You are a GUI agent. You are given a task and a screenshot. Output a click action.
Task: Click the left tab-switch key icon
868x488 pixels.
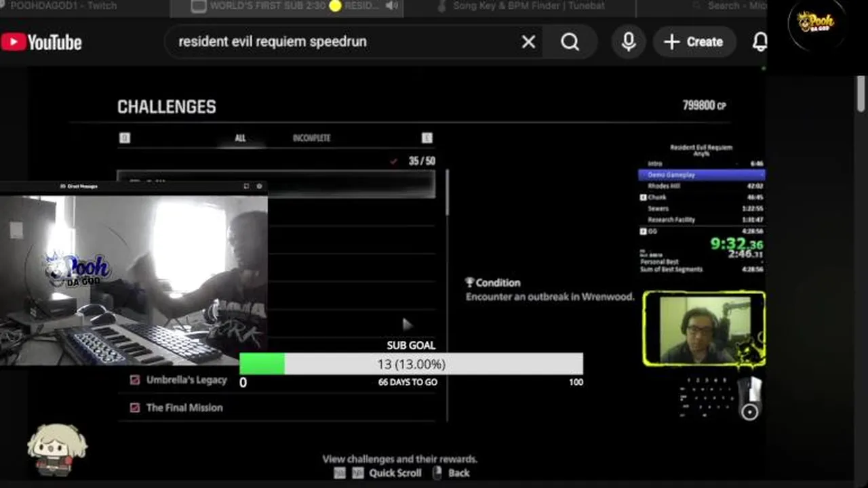click(x=125, y=138)
